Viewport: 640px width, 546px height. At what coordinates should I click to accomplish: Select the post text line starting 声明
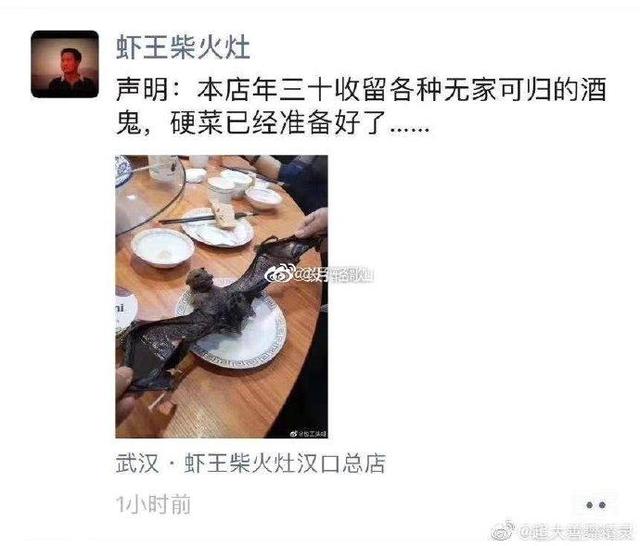[x=361, y=90]
